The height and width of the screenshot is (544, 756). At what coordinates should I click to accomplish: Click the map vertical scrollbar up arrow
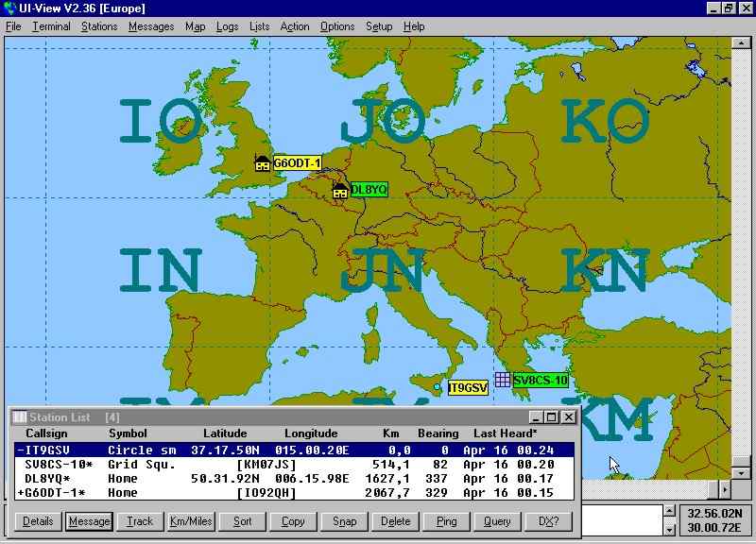point(741,42)
